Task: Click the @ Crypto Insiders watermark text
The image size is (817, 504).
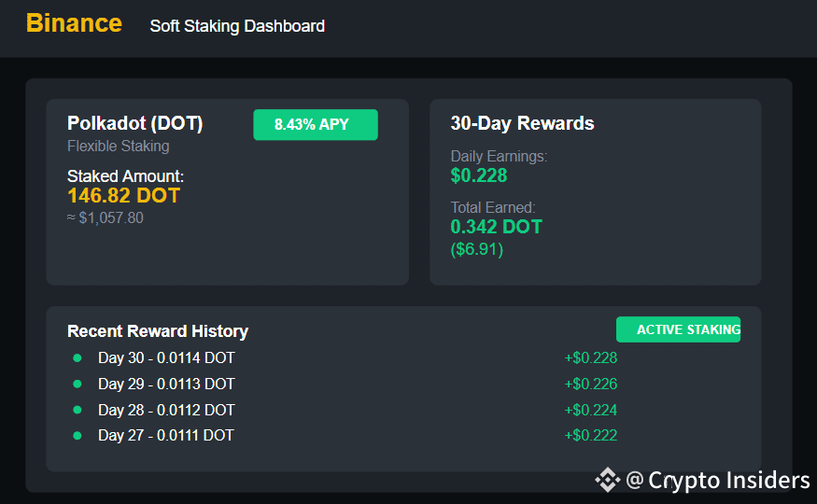Action: coord(717,480)
